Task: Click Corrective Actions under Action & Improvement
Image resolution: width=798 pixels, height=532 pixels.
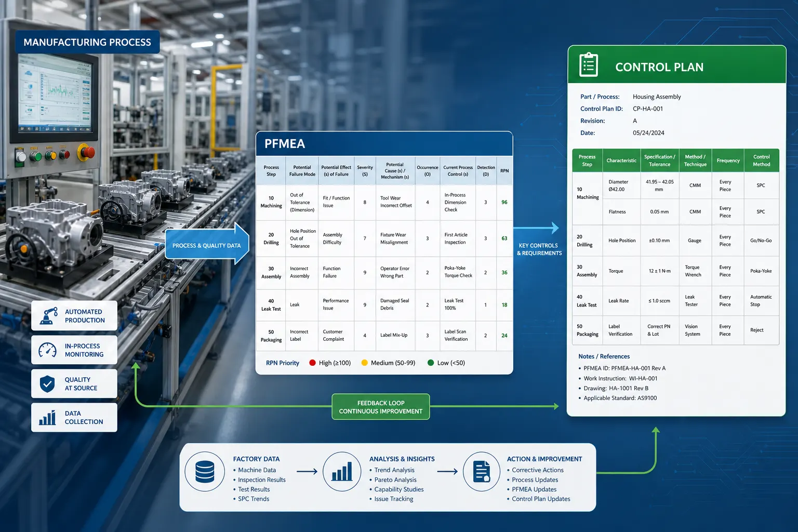Action: [538, 470]
